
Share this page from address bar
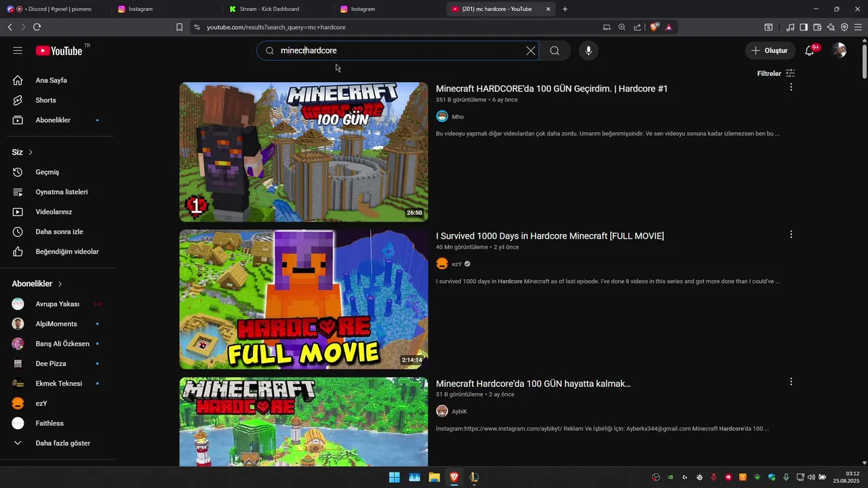(637, 27)
